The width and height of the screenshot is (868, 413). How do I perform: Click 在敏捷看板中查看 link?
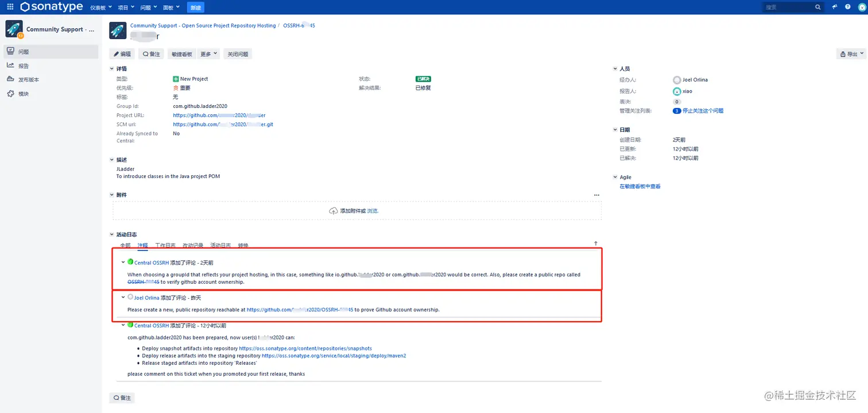coord(640,187)
